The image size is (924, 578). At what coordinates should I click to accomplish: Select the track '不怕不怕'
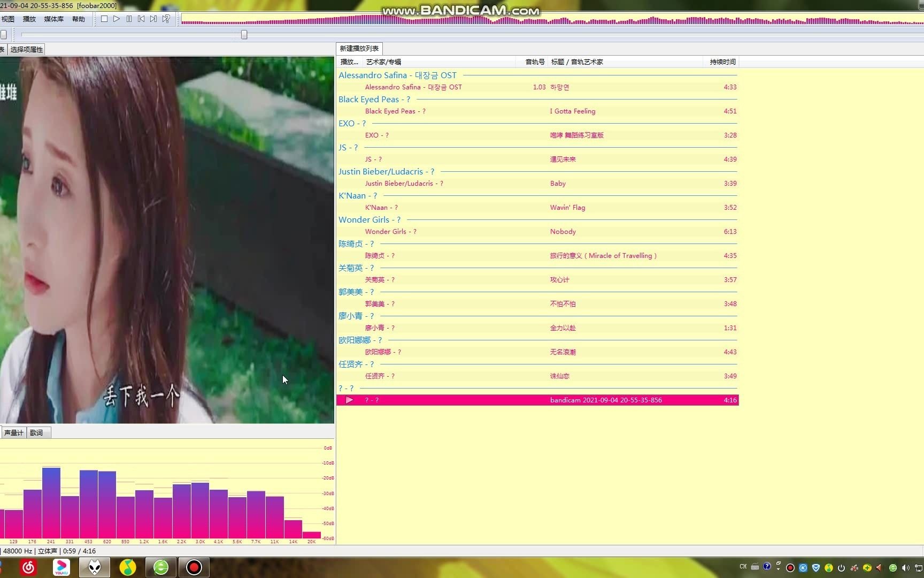tap(537, 304)
